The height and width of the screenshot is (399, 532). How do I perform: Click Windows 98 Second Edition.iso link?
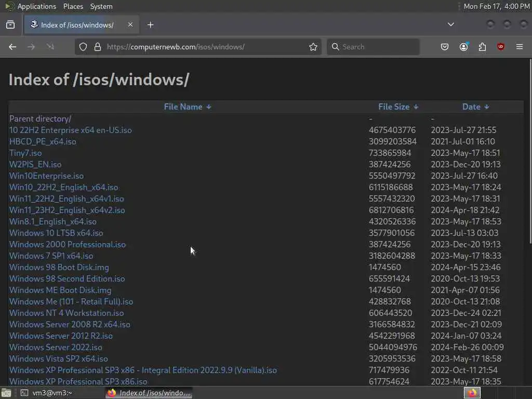coord(67,279)
